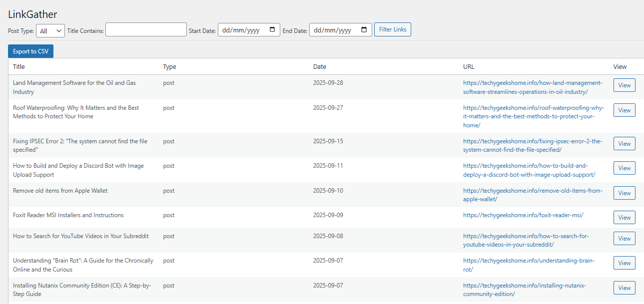Click the Export to CSV button

click(x=30, y=51)
